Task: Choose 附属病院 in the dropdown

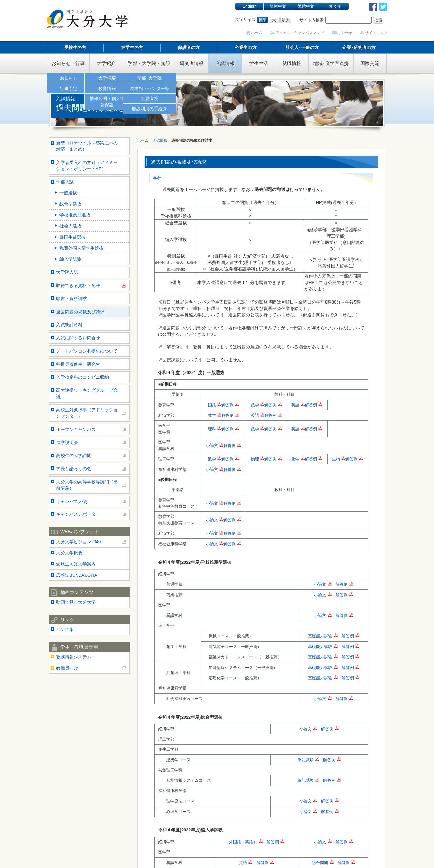Action: (x=149, y=99)
